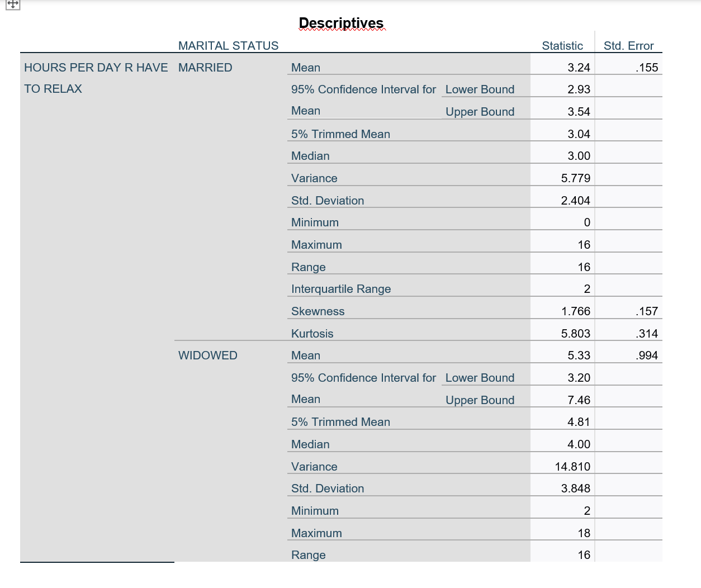Select the Median value 4.00 for WIDOWED
This screenshot has height=588, width=701.
tap(580, 444)
